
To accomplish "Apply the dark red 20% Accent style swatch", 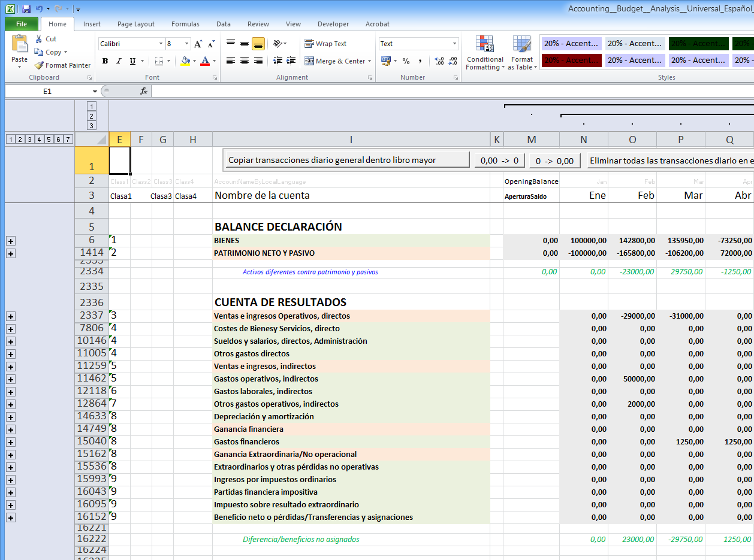I will pyautogui.click(x=571, y=60).
